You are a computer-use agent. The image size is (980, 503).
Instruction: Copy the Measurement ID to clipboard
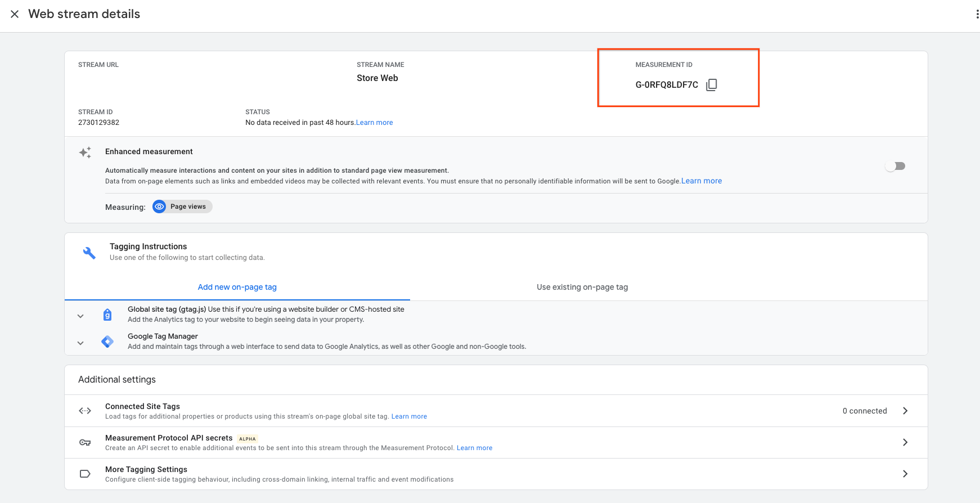click(712, 85)
